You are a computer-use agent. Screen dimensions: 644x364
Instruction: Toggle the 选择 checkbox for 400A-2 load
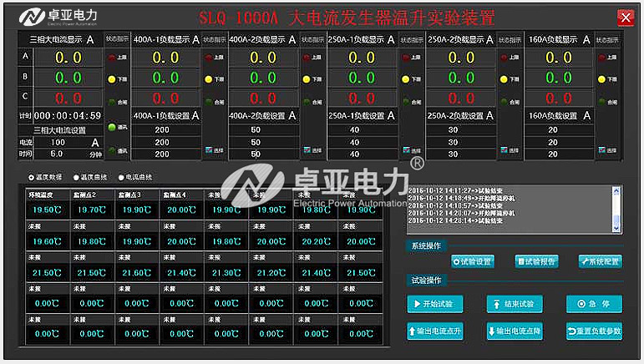coord(307,150)
